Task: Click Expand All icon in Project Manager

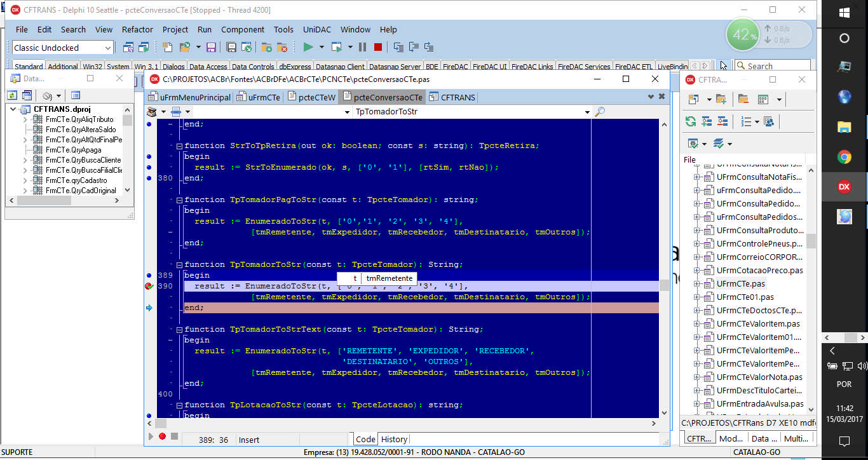Action: click(x=707, y=121)
